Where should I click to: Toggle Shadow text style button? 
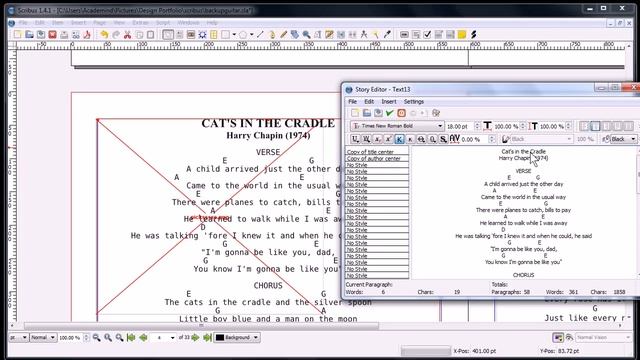pos(443,139)
